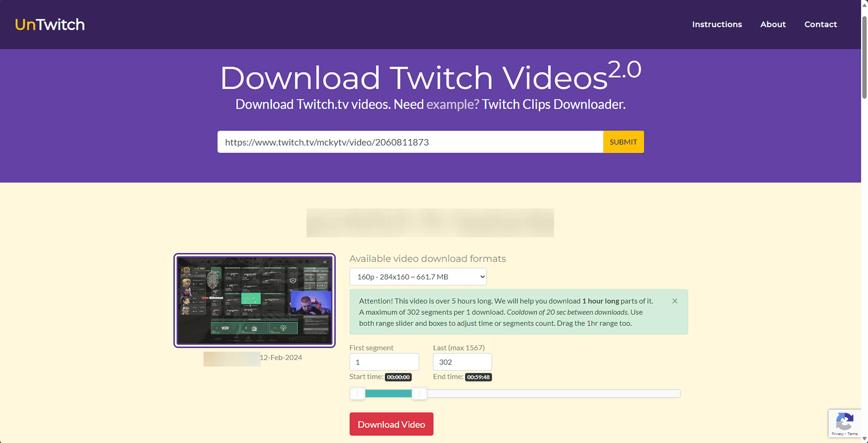Click the video preview thumbnail
This screenshot has height=443, width=868.
[254, 301]
